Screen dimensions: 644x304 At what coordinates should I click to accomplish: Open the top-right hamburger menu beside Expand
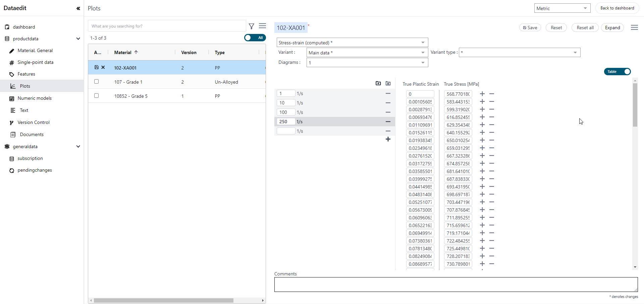point(634,28)
